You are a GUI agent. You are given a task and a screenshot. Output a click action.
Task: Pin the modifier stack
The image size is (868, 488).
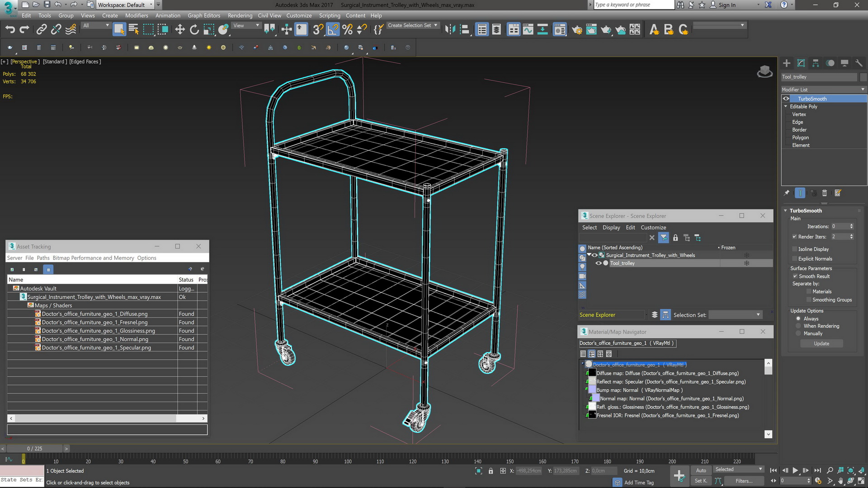[787, 193]
